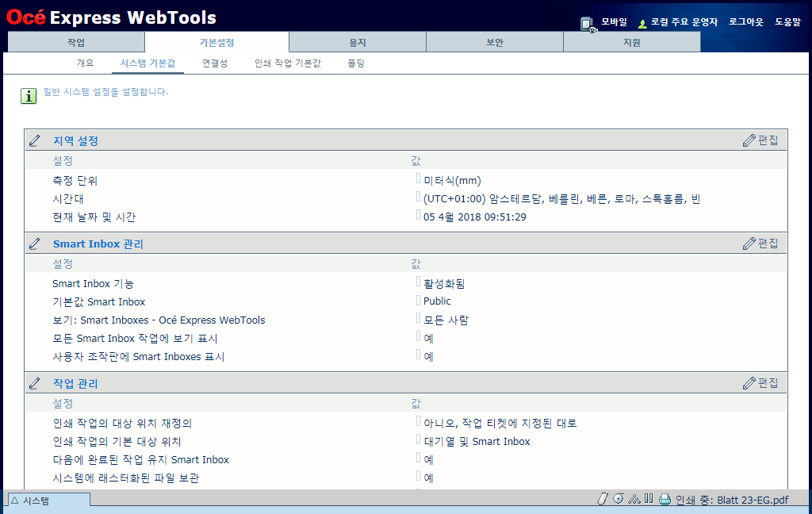The width and height of the screenshot is (812, 514).
Task: Click 편집 for 지역 설정 section
Action: pos(760,140)
